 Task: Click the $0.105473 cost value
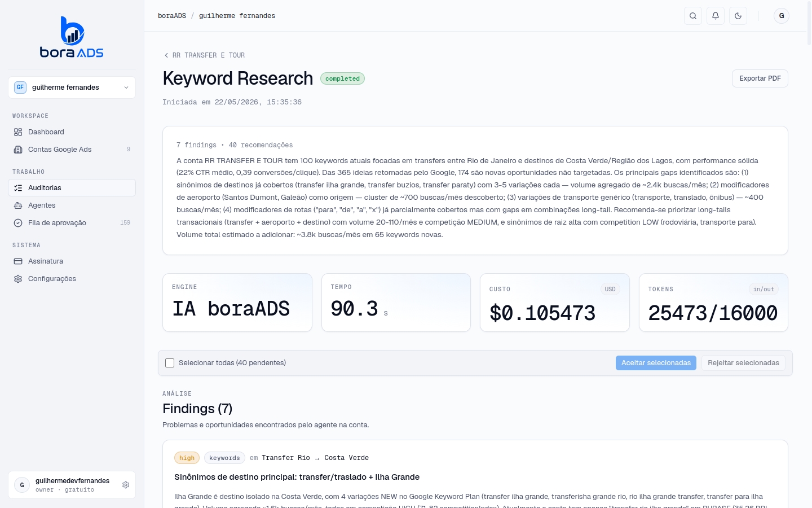[x=542, y=313]
